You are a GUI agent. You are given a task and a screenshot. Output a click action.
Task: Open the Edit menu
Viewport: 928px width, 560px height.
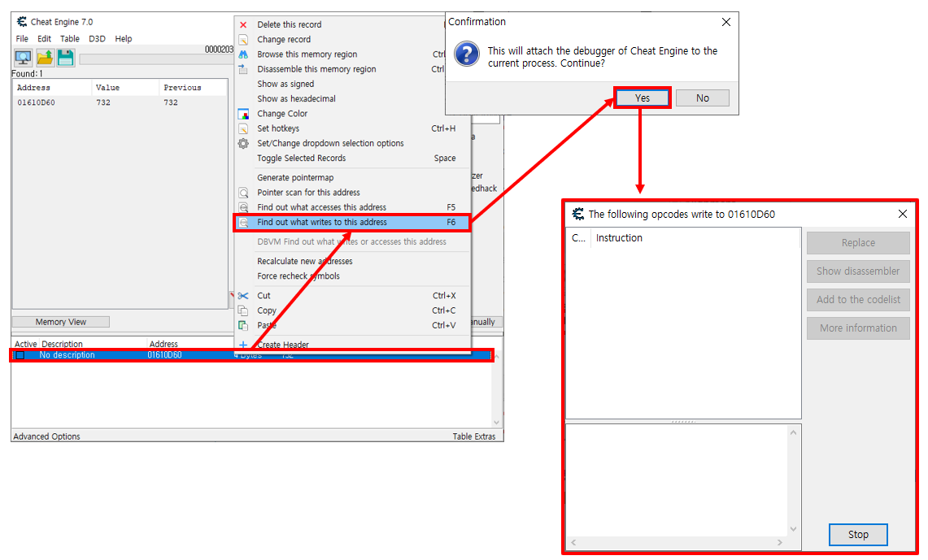45,38
